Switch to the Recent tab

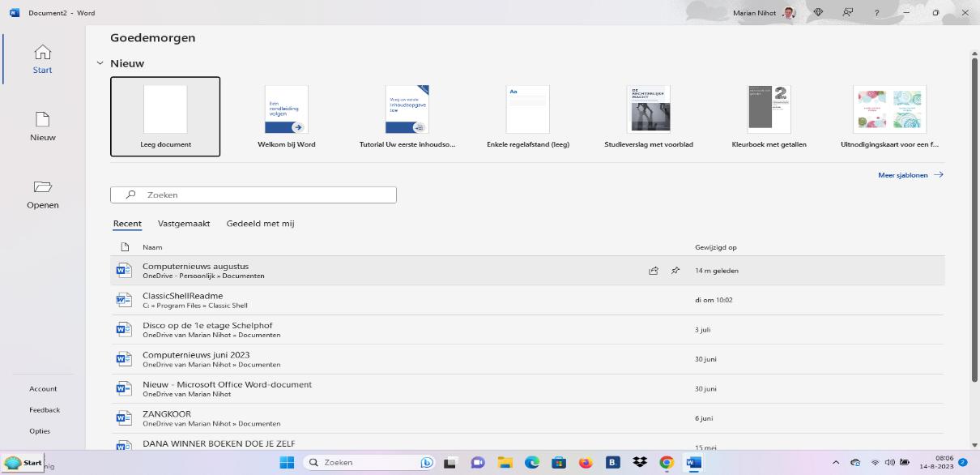click(x=127, y=224)
